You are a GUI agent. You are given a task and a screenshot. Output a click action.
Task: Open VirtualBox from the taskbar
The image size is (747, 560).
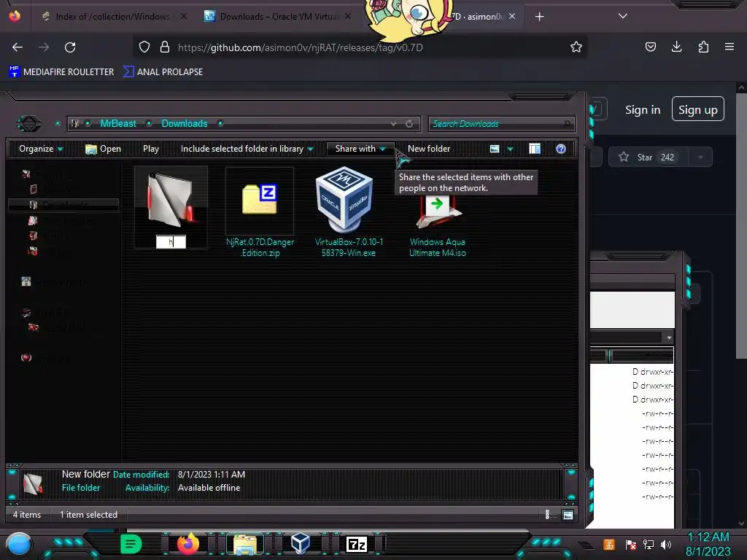[301, 544]
